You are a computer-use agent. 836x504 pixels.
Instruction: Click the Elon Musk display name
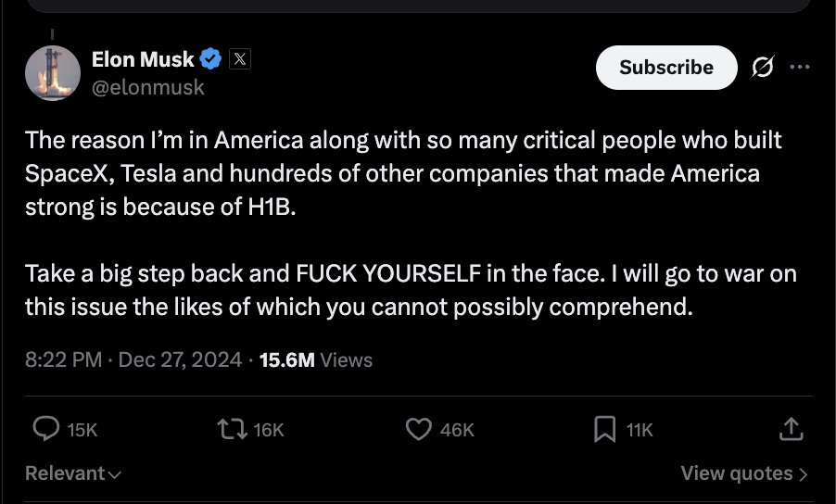[x=143, y=59]
